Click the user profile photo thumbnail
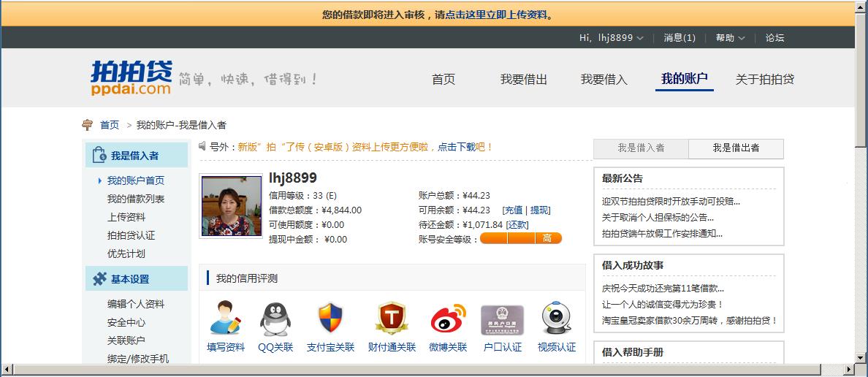 pos(231,206)
